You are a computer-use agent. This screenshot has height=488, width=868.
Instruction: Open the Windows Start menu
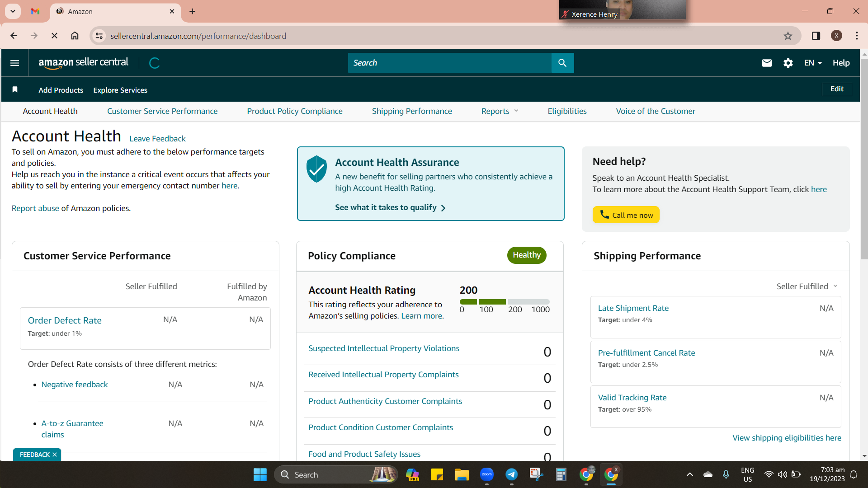[x=260, y=474]
